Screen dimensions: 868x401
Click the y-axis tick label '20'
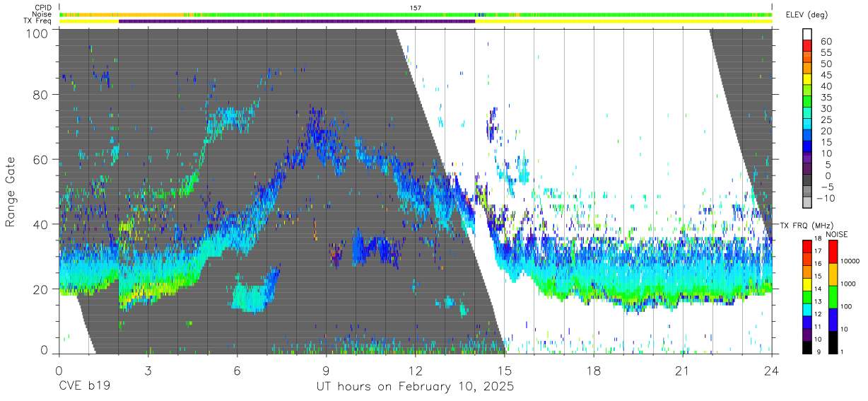click(x=42, y=289)
